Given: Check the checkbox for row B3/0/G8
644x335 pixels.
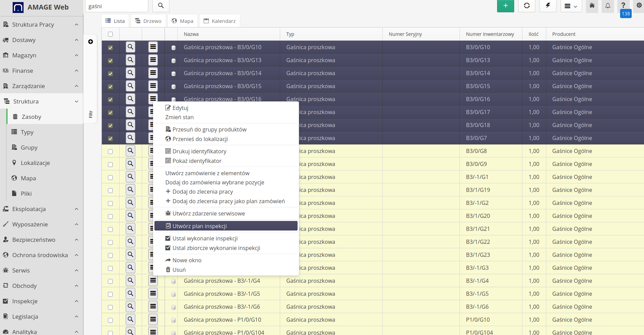Looking at the screenshot, I should coord(110,152).
